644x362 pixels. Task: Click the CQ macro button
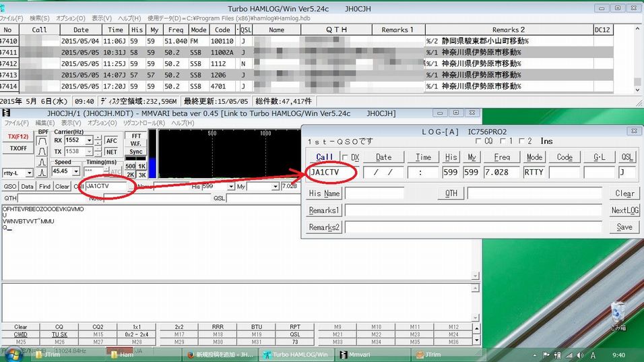(x=59, y=327)
